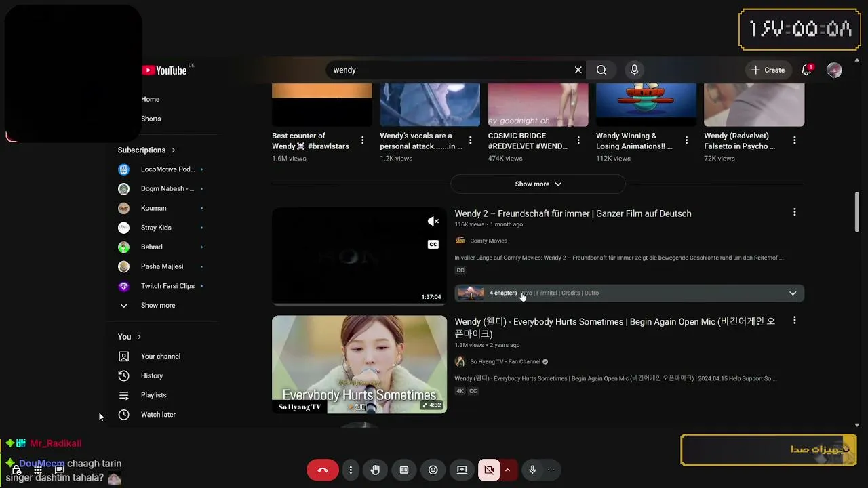Click the scrollbar down arrow
The image size is (868, 488).
[x=857, y=425]
